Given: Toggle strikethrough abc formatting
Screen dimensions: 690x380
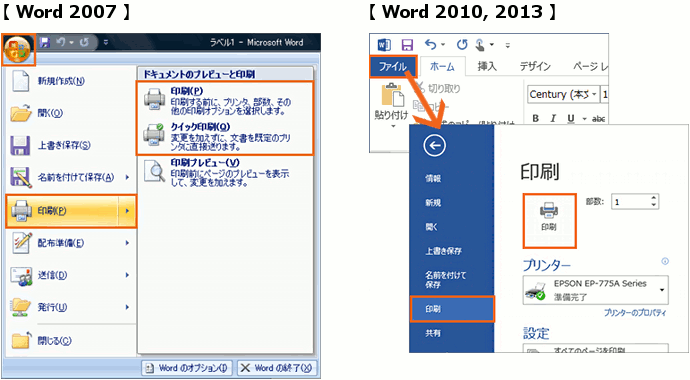Looking at the screenshot, I should pos(598,119).
